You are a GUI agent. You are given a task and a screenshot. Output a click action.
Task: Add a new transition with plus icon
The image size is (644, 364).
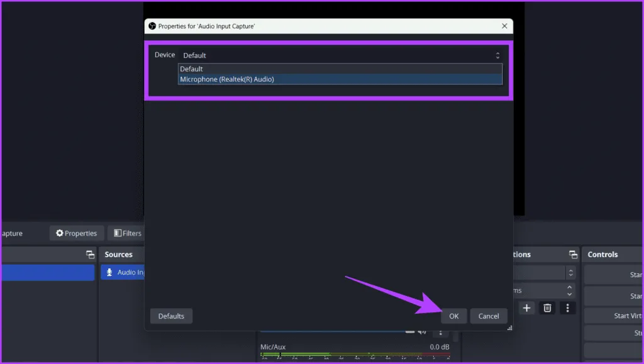coord(526,308)
